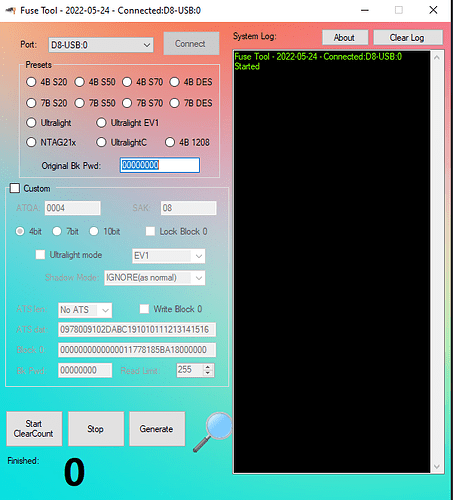This screenshot has width=453, height=500.
Task: Select the 7B DES preset
Action: (191, 103)
